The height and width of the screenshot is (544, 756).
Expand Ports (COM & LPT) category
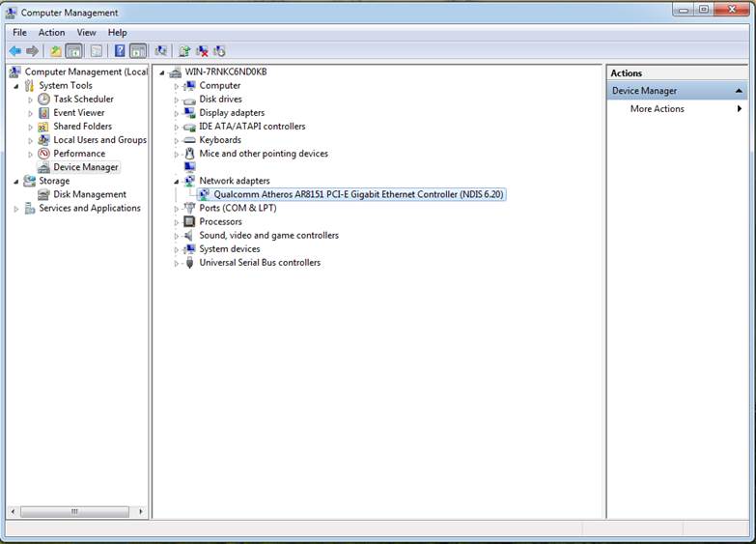[177, 209]
